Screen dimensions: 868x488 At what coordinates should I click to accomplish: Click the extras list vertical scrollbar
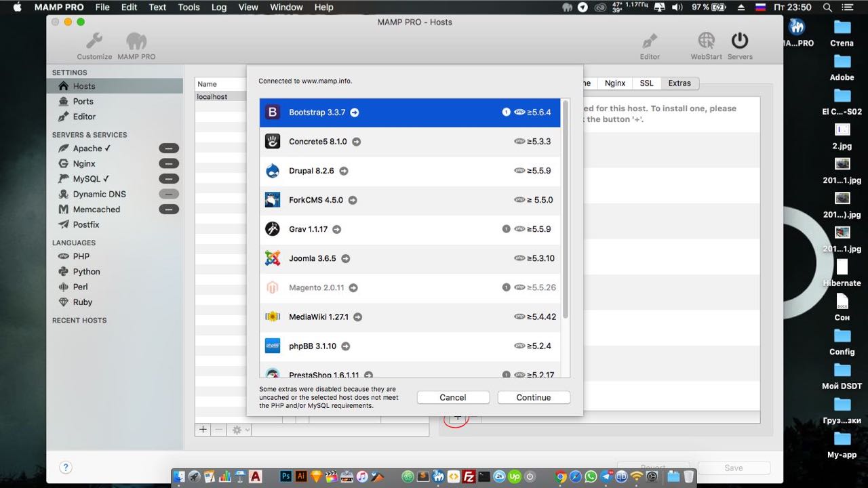coord(566,210)
